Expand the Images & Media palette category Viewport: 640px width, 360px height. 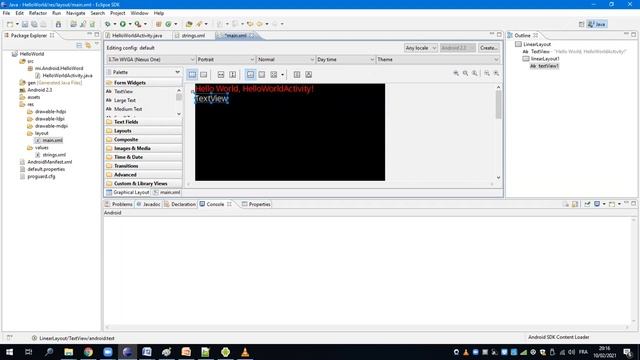143,148
